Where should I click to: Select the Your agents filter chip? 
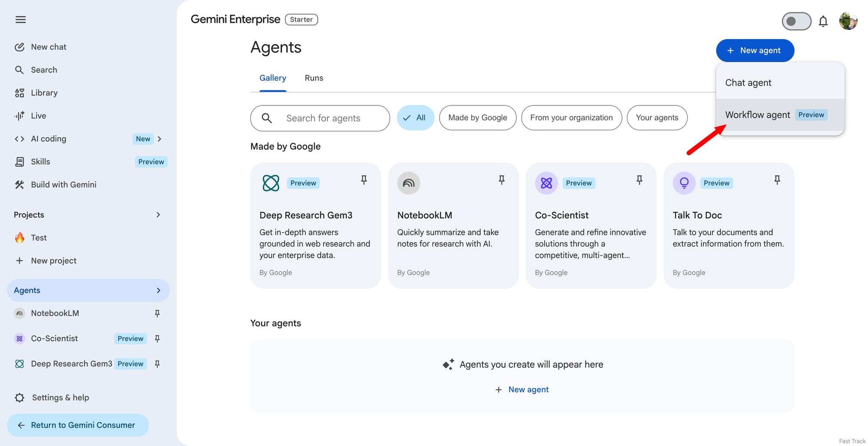point(657,118)
